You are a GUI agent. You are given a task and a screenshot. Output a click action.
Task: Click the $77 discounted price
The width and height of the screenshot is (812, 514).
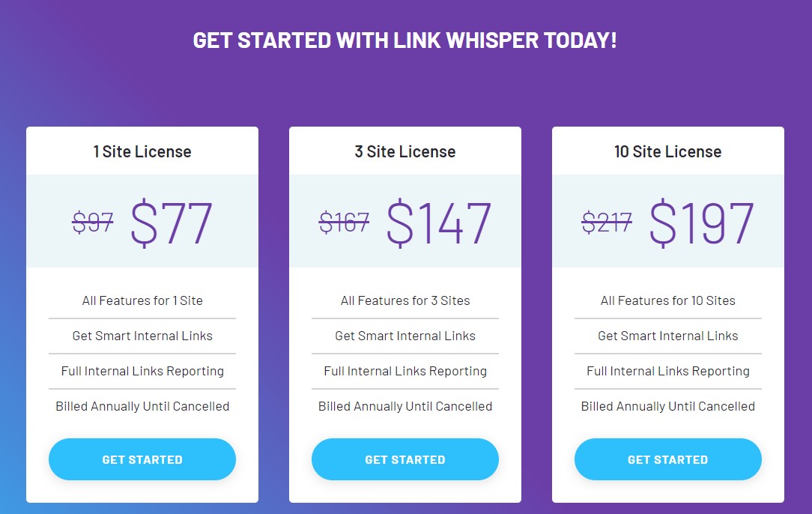[x=172, y=223]
